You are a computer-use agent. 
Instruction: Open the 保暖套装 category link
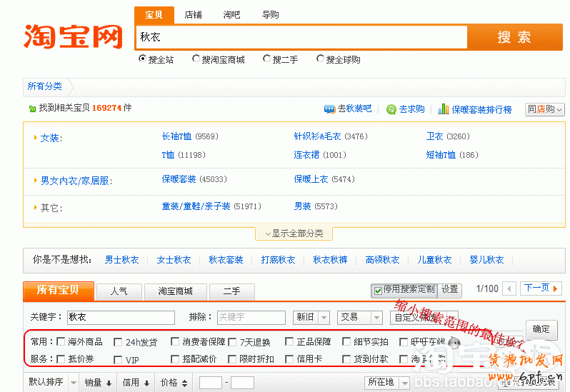click(179, 179)
